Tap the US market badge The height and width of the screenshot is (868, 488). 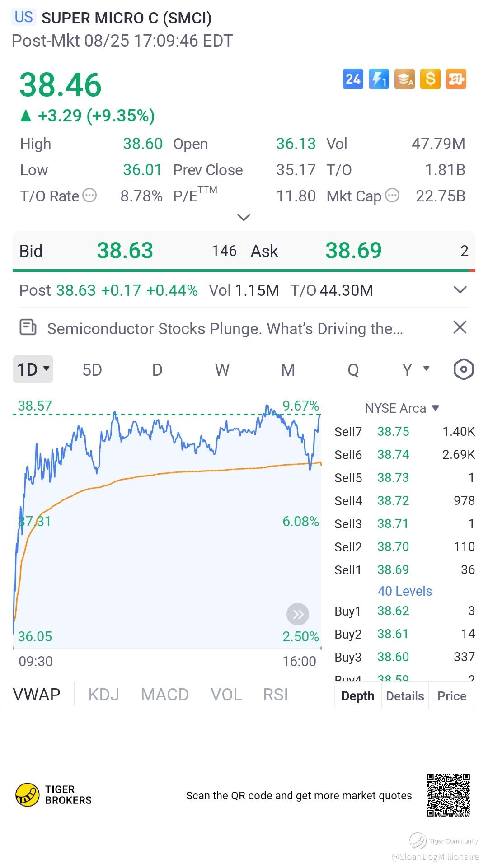coord(24,17)
